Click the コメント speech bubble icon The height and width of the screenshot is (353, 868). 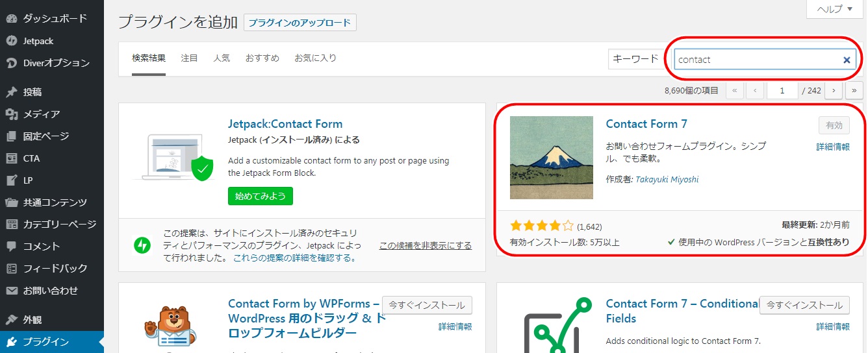click(x=11, y=247)
